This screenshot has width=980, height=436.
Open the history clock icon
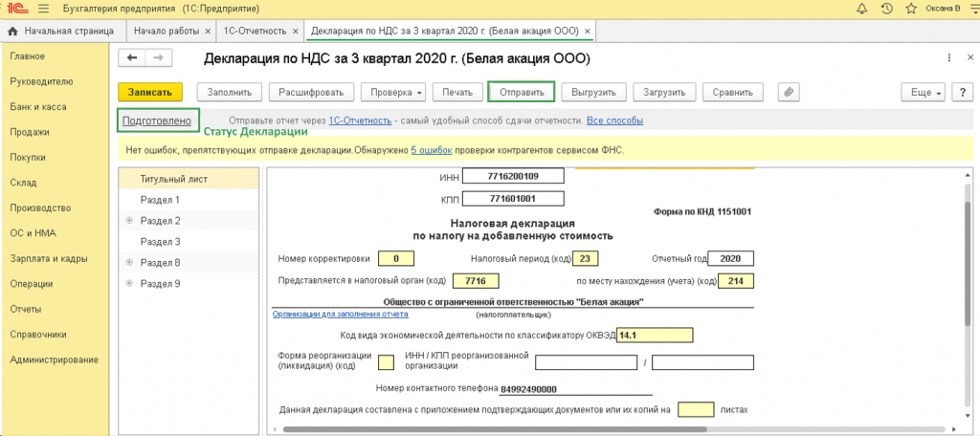click(886, 9)
